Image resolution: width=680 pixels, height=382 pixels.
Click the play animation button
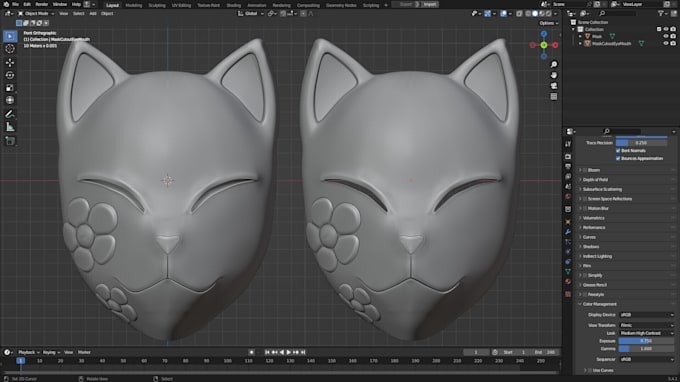(x=288, y=352)
